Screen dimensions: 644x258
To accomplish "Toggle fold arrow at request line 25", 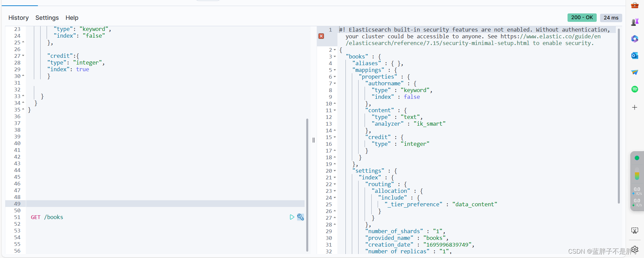I will point(23,42).
